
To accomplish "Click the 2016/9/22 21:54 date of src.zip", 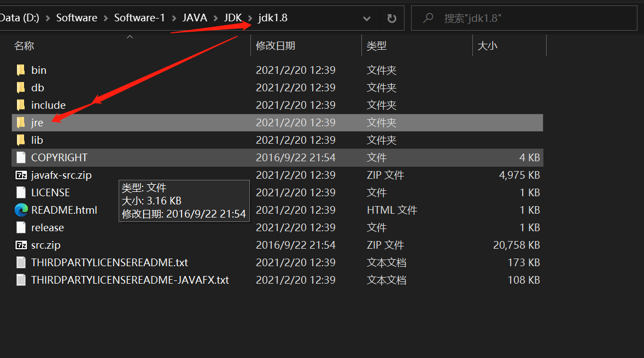I will tap(296, 245).
